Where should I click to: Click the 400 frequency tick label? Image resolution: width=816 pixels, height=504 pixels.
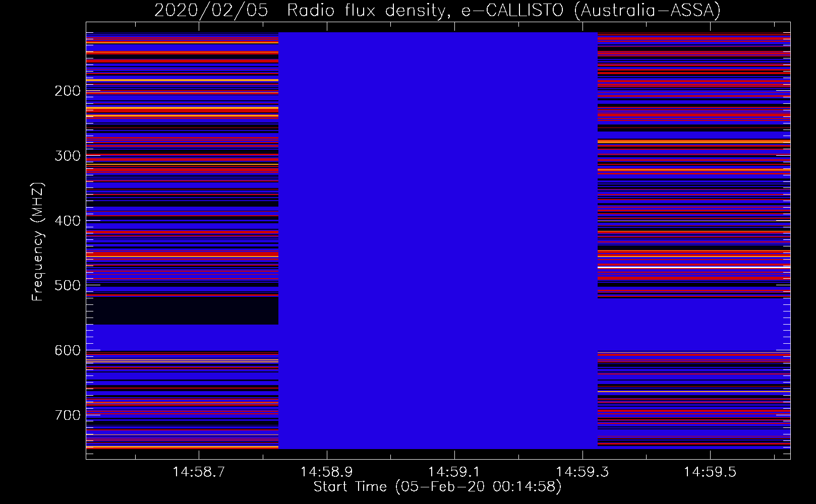click(68, 221)
